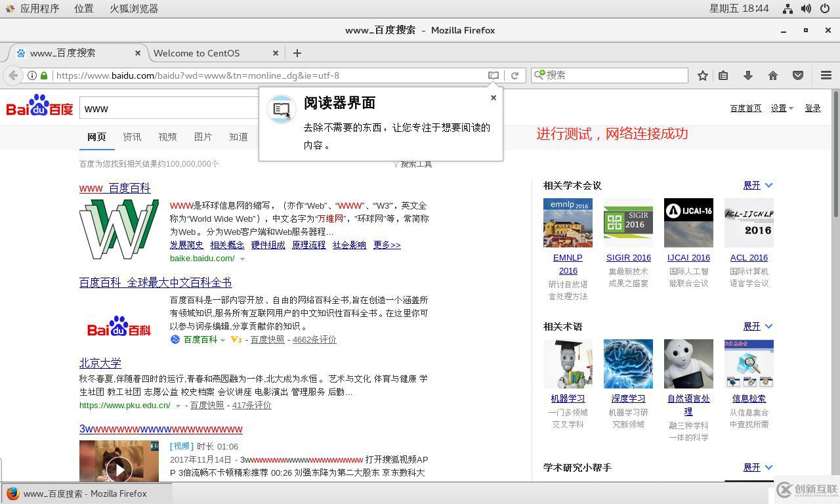840x504 pixels.
Task: Click the 百度首页 link
Action: point(745,108)
